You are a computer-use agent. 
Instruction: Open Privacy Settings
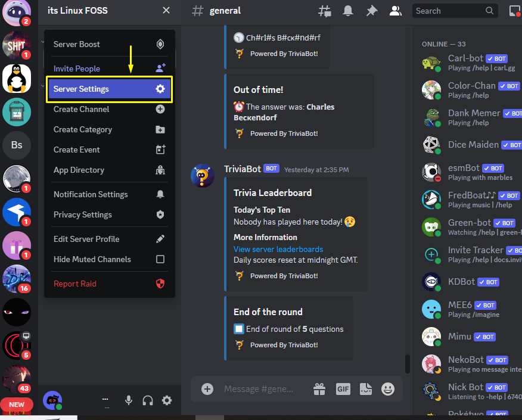click(x=110, y=214)
